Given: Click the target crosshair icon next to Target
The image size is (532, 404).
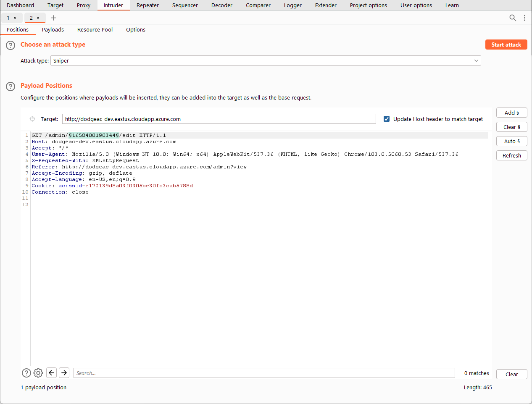Looking at the screenshot, I should (32, 119).
